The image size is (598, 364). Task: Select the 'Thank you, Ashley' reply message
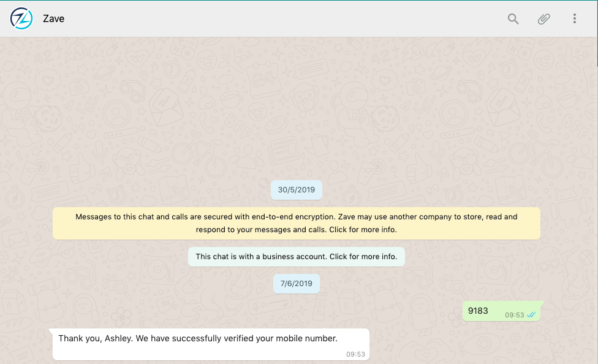[210, 344]
